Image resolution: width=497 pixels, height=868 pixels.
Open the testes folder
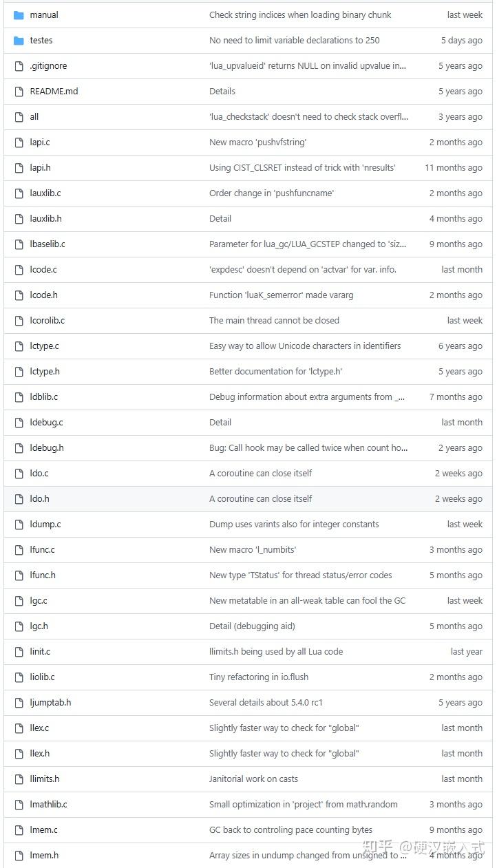point(41,41)
